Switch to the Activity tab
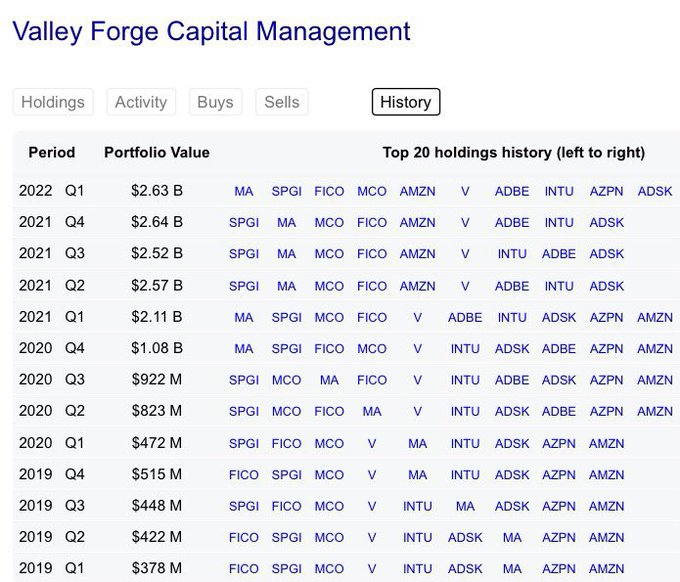Screen dimensions: 680x582 (x=141, y=102)
